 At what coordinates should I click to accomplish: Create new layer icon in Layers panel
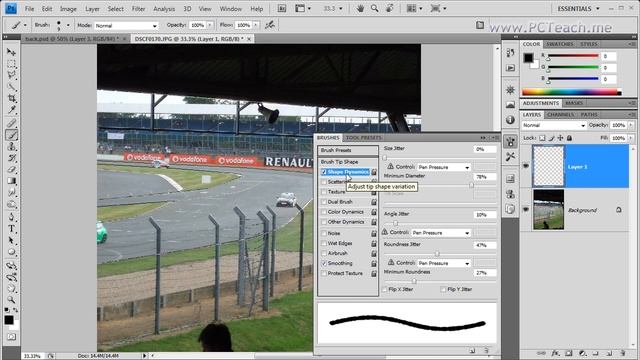[x=609, y=353]
